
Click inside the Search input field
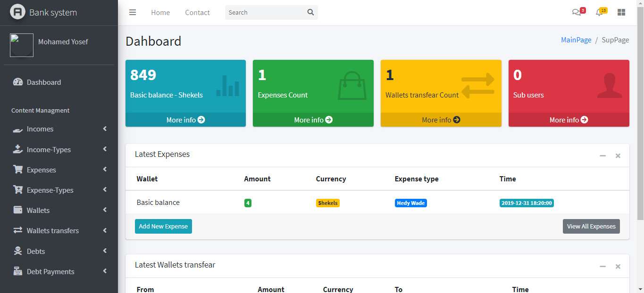(x=264, y=12)
